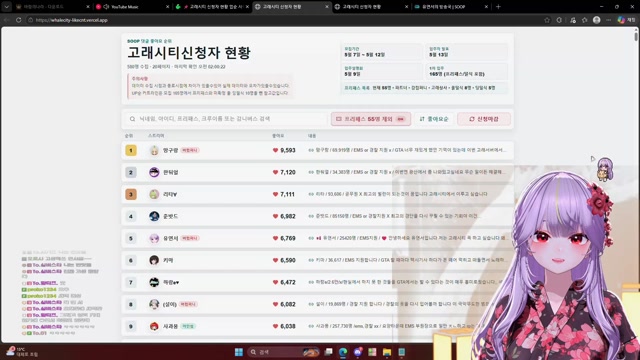
Task: Open the browser profile avatar
Action: 596,20
